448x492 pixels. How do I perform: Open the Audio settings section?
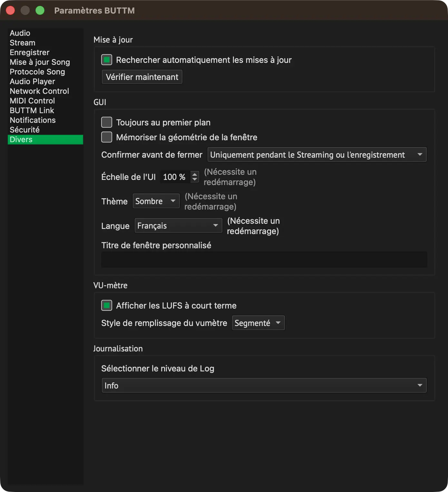(45, 33)
